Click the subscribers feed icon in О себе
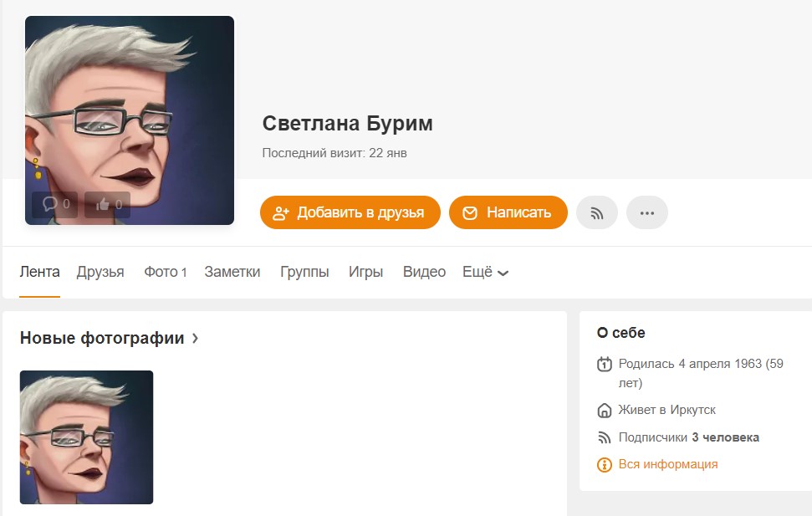 [605, 437]
